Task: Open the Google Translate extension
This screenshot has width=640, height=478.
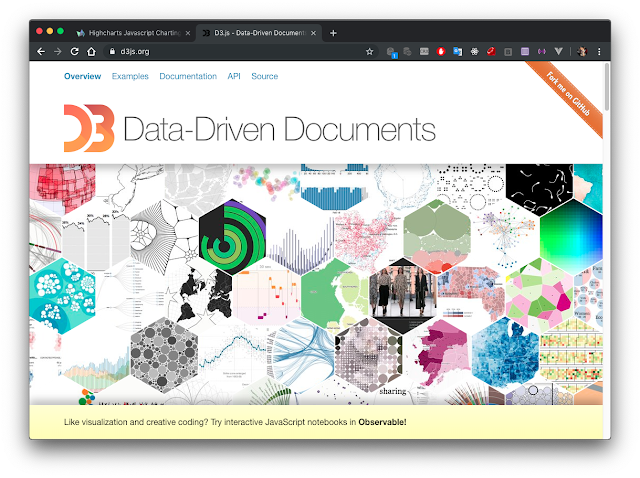Action: [458, 51]
